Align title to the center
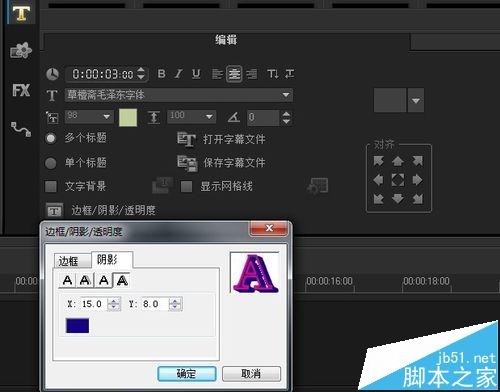The width and height of the screenshot is (500, 392). [398, 180]
